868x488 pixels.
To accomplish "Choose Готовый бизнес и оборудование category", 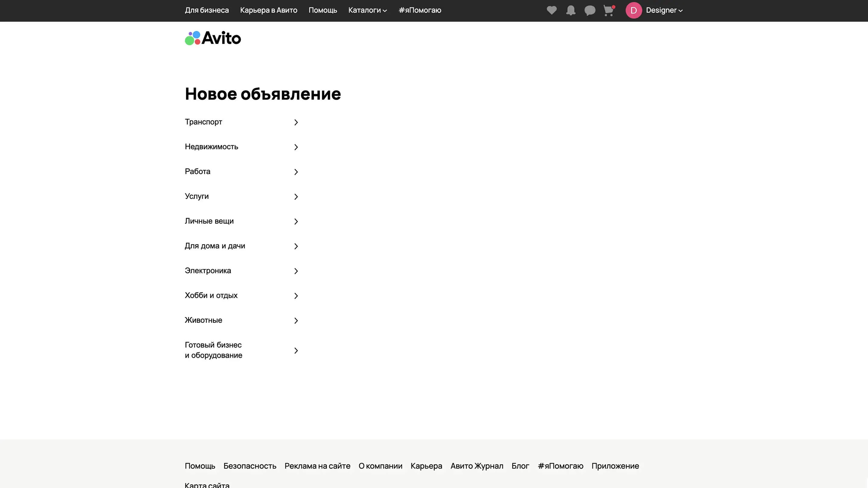I will [x=213, y=350].
